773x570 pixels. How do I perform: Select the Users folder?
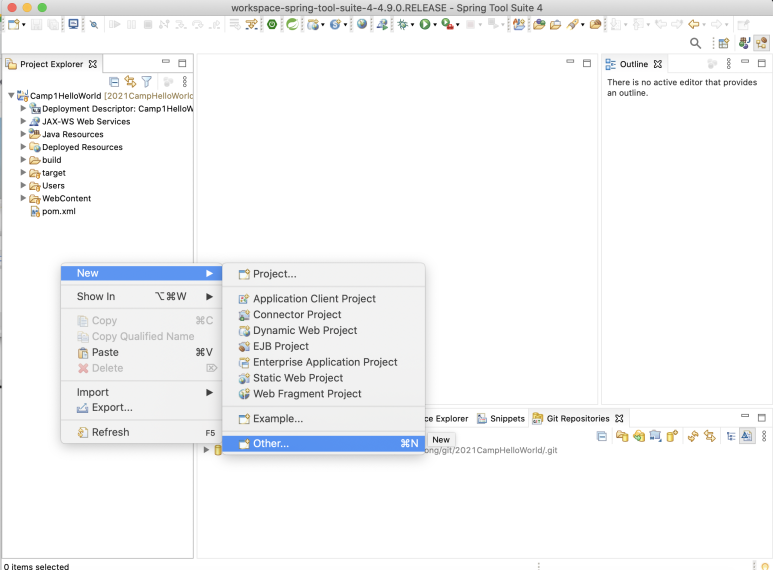[x=47, y=185]
